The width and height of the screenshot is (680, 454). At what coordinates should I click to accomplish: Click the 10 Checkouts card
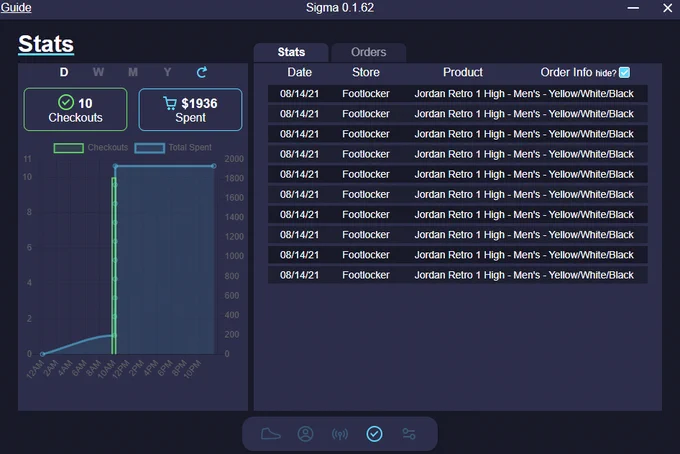tap(75, 109)
